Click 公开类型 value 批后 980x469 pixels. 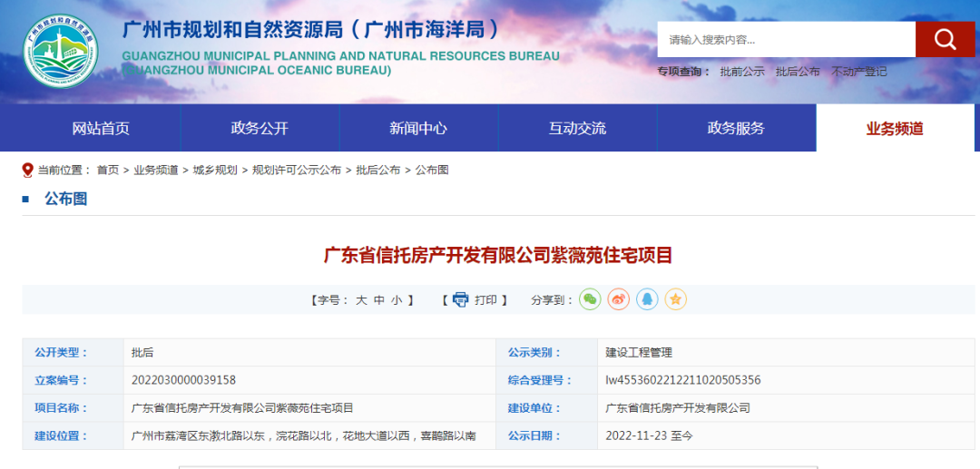[142, 352]
